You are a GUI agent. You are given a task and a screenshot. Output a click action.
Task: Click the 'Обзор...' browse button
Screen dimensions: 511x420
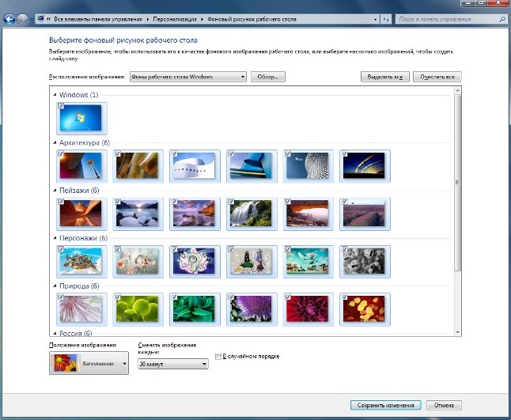coord(268,77)
